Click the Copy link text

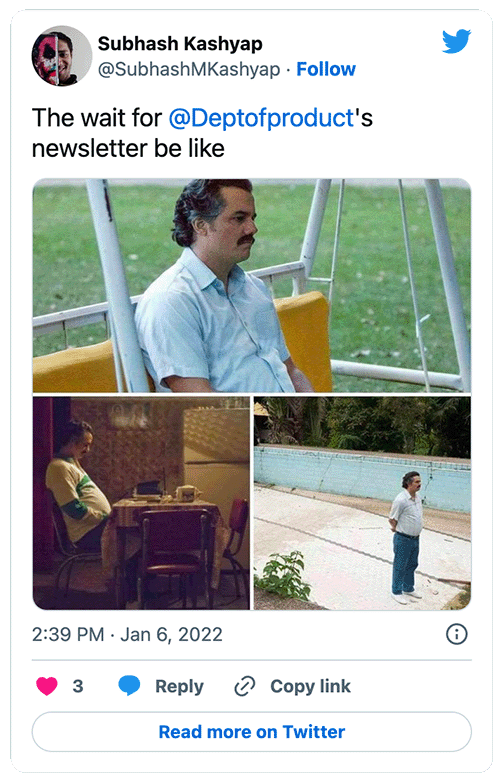[x=311, y=686]
